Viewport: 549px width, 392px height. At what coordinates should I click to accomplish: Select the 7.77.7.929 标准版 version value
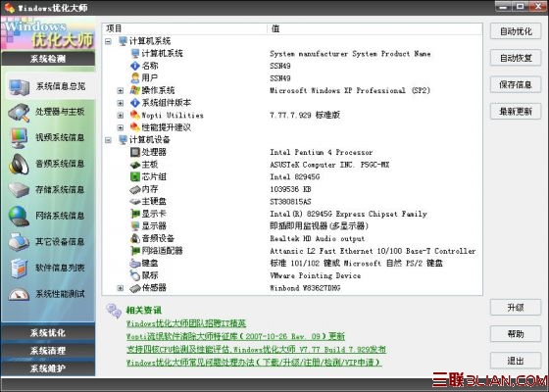click(x=305, y=116)
